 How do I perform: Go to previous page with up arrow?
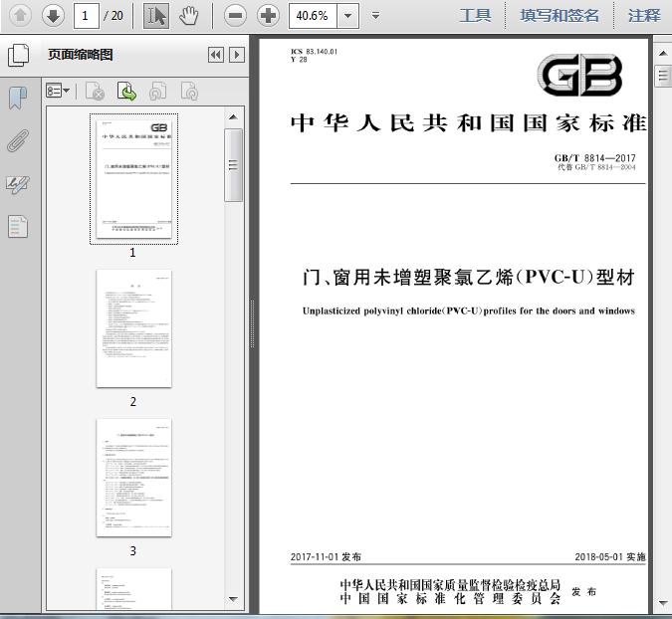click(x=20, y=16)
